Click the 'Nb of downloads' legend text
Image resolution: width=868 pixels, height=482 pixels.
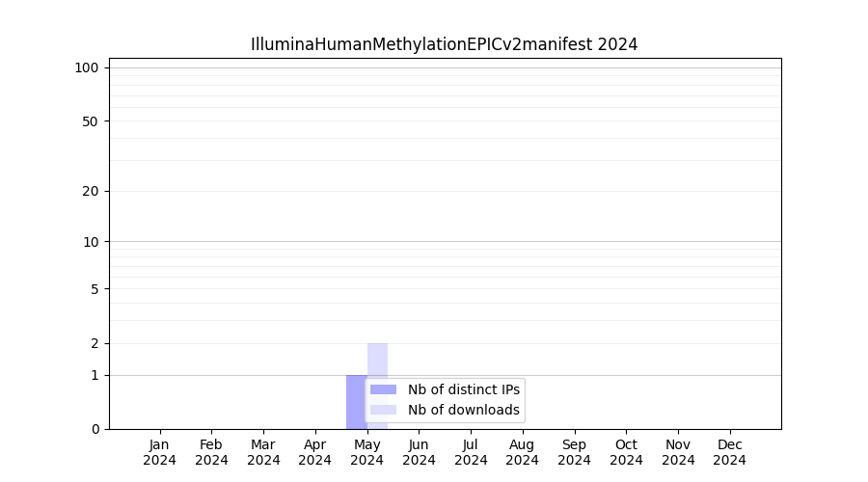click(x=463, y=410)
